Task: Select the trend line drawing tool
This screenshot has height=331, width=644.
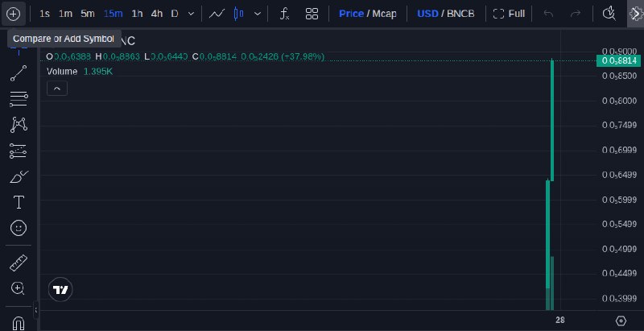Action: point(19,73)
